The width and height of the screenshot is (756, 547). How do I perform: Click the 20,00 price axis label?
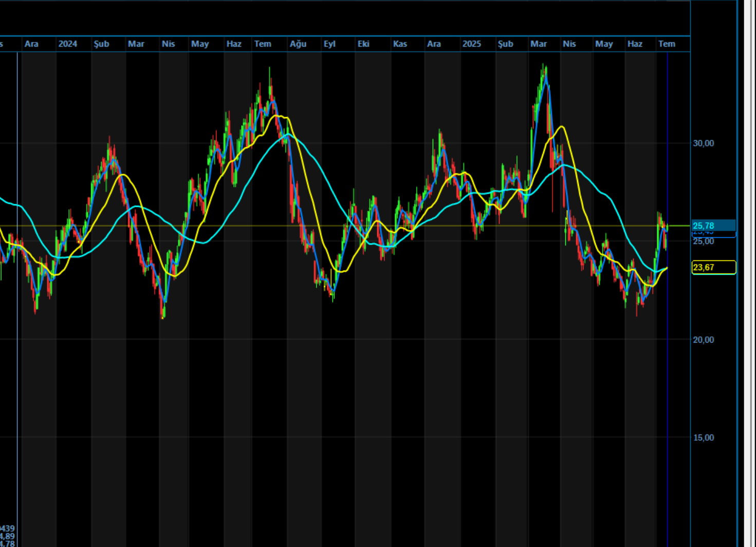coord(703,339)
